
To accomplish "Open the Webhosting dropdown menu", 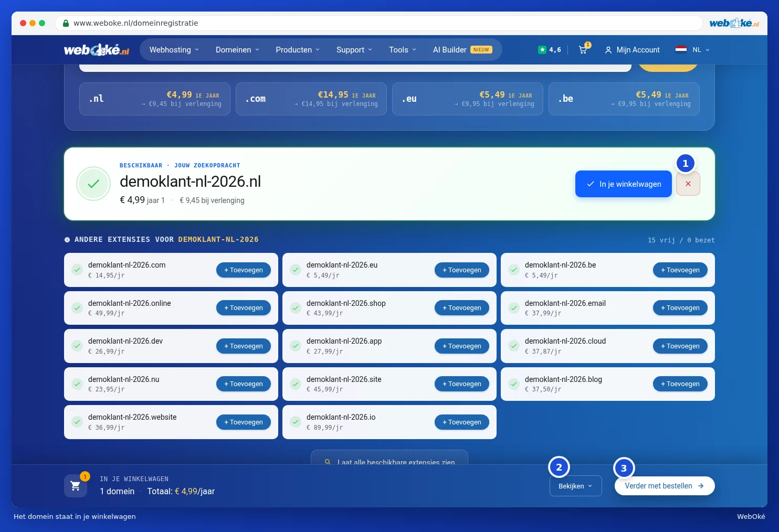I will click(174, 50).
